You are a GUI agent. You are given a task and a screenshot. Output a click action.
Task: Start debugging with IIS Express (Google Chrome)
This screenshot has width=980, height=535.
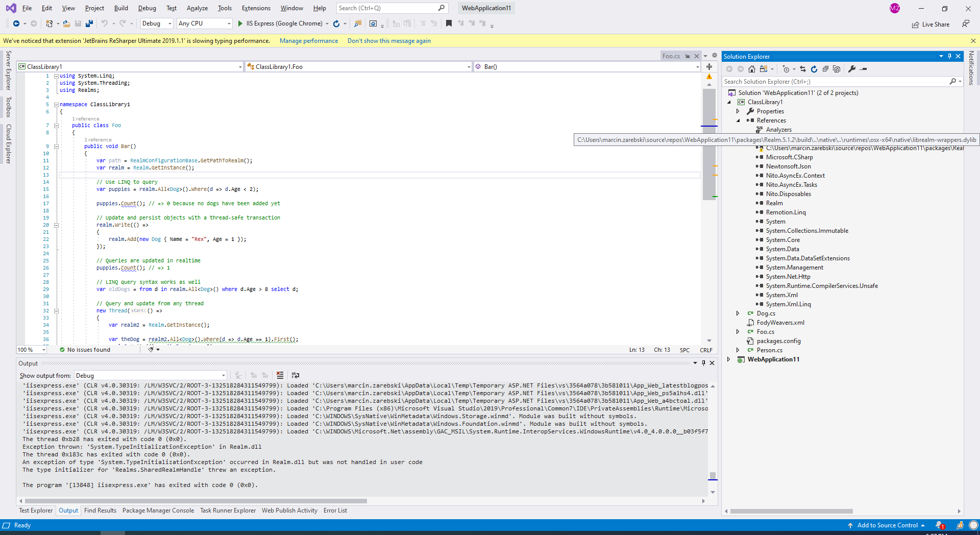tap(239, 23)
